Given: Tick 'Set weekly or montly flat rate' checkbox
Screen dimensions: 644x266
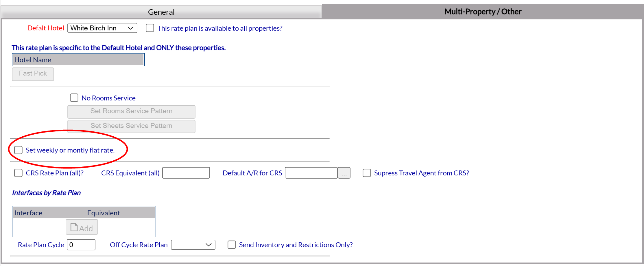Looking at the screenshot, I should pyautogui.click(x=19, y=150).
